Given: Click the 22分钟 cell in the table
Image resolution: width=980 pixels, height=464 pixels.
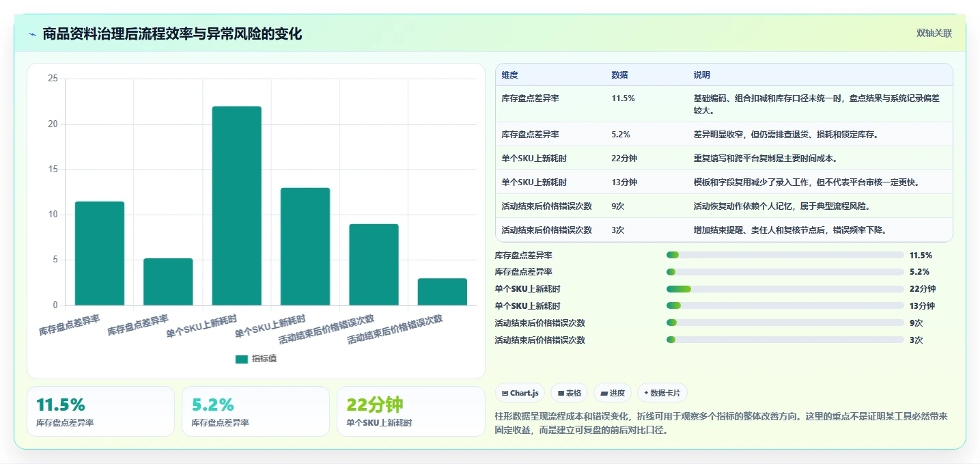Looking at the screenshot, I should pos(624,159).
